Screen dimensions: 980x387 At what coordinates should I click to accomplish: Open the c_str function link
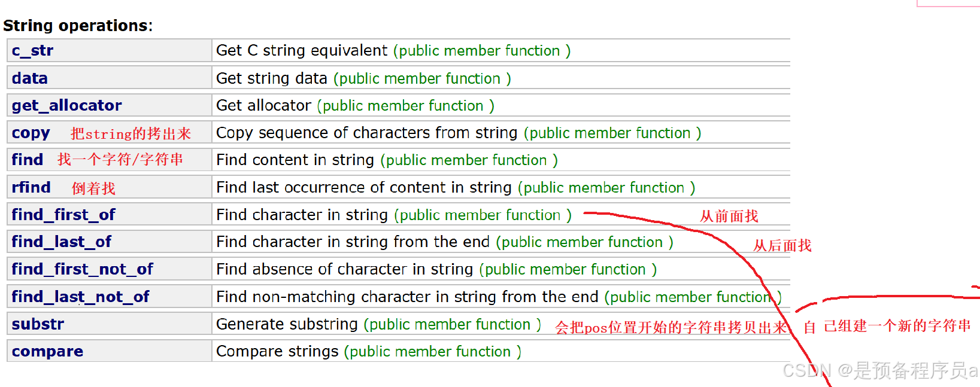pyautogui.click(x=32, y=51)
